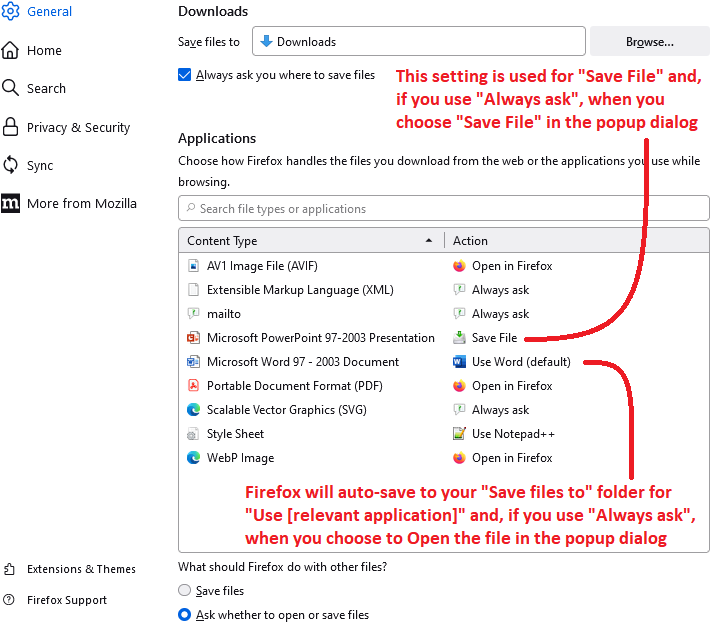This screenshot has width=712, height=625.
Task: Select 'Extensible Markup Language (XML)' row text
Action: 300,290
